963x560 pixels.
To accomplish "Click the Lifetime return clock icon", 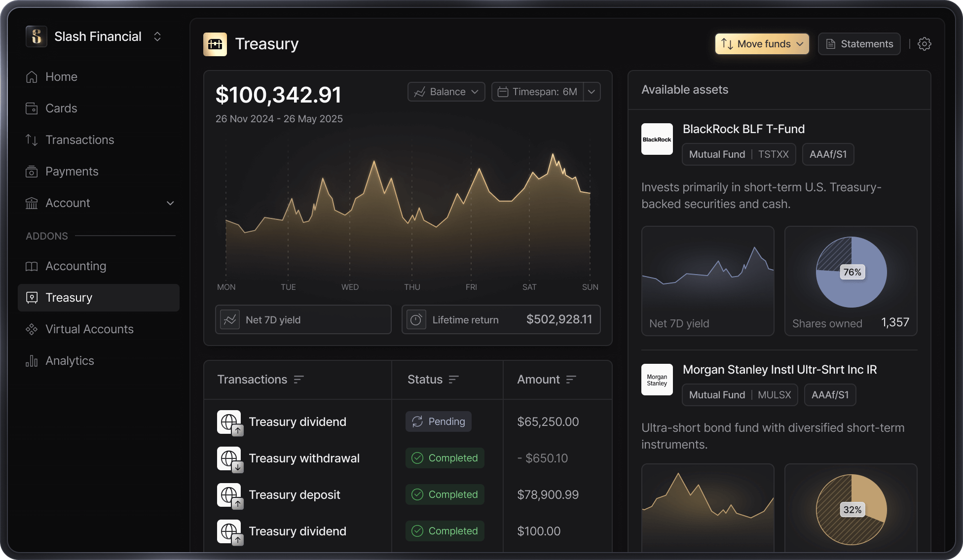I will (x=416, y=320).
